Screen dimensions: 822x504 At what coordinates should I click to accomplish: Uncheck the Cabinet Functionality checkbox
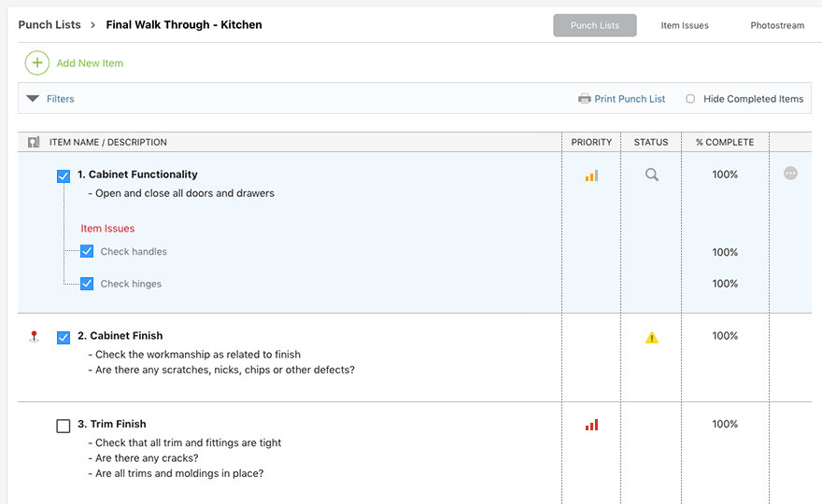point(64,175)
